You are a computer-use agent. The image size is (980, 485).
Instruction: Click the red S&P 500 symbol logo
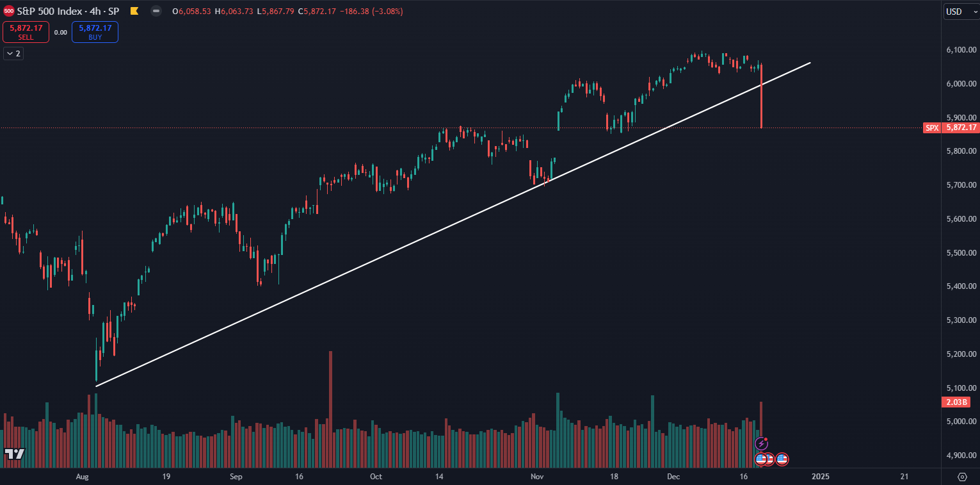(9, 11)
